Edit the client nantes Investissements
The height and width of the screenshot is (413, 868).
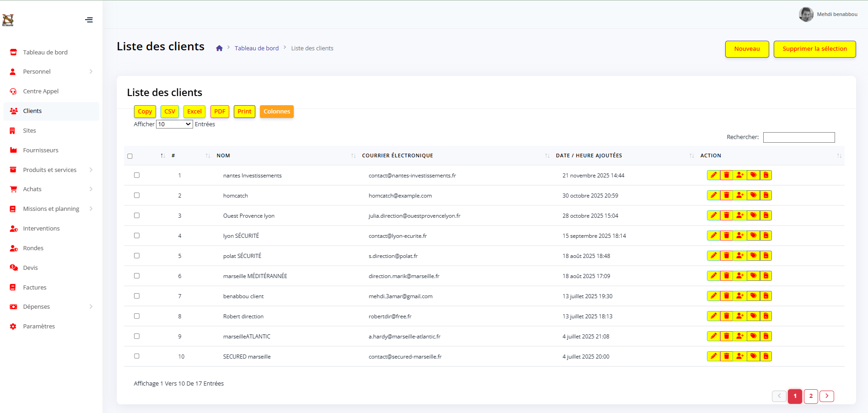tap(714, 175)
